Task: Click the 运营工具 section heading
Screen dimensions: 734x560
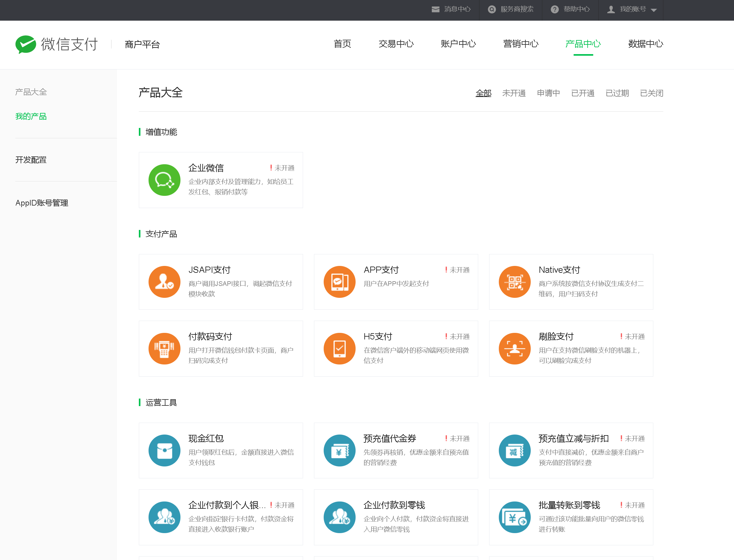Action: click(x=161, y=403)
